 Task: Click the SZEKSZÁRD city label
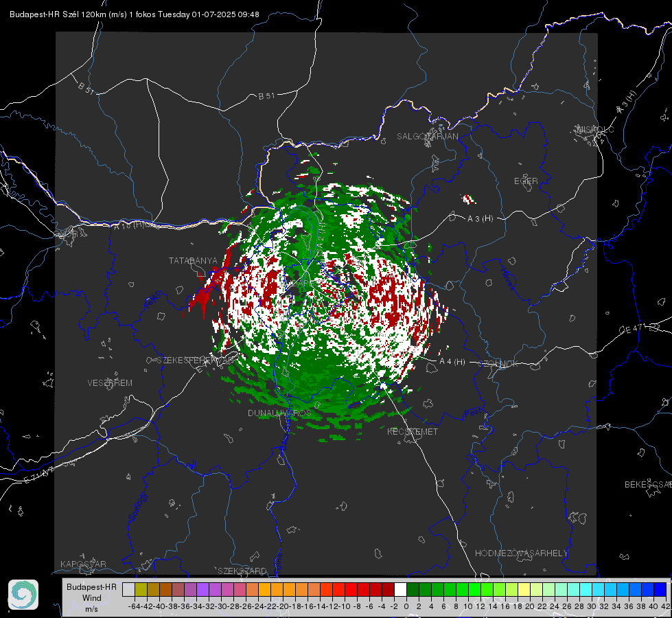(x=242, y=571)
